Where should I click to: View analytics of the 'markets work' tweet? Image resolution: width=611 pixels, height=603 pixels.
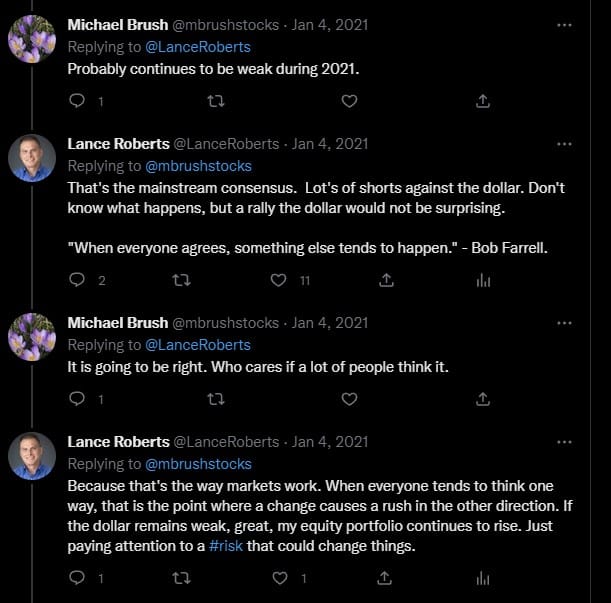(483, 578)
